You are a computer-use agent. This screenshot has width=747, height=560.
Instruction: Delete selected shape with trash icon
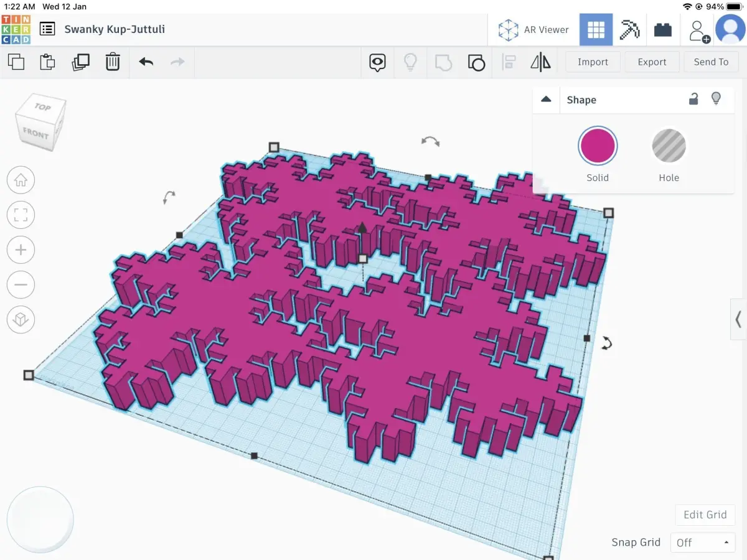click(113, 62)
